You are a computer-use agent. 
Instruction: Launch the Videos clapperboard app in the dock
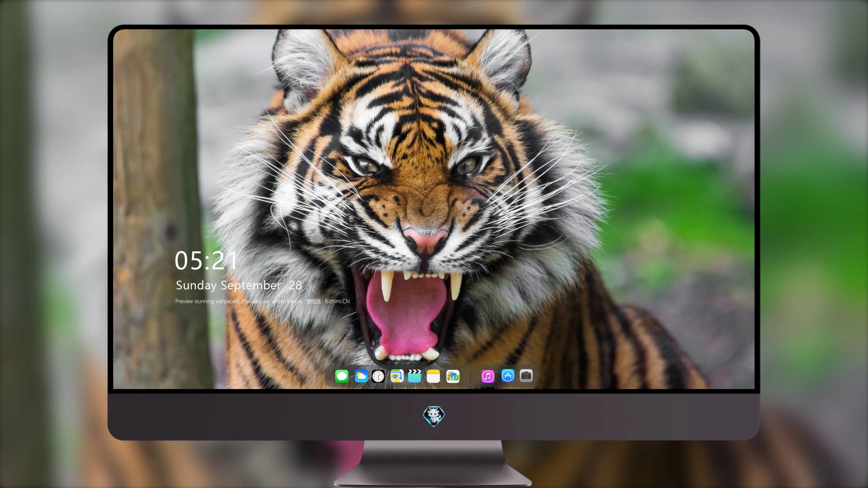pos(415,376)
